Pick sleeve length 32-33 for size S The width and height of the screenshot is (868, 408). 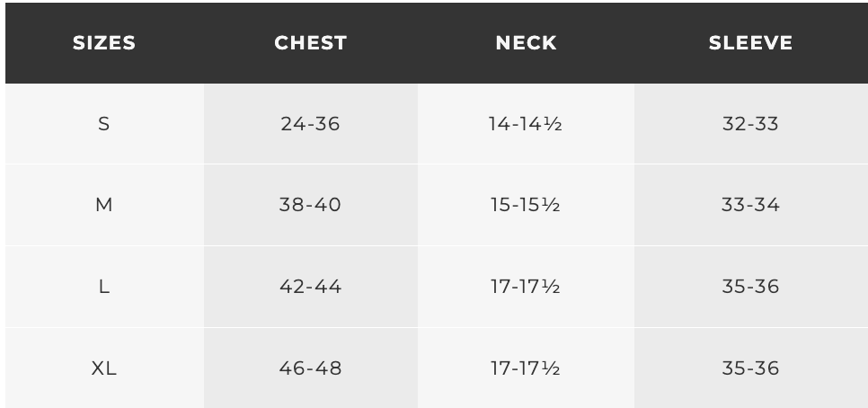pyautogui.click(x=750, y=124)
